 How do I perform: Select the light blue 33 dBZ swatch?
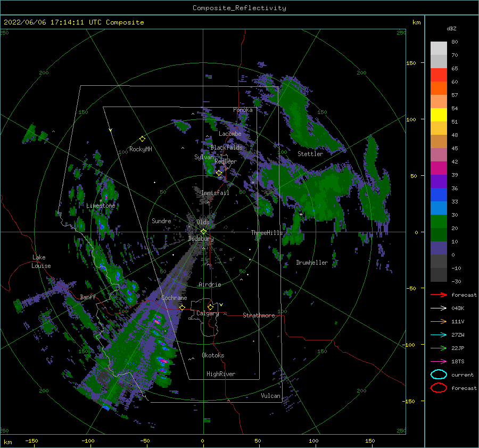[439, 208]
